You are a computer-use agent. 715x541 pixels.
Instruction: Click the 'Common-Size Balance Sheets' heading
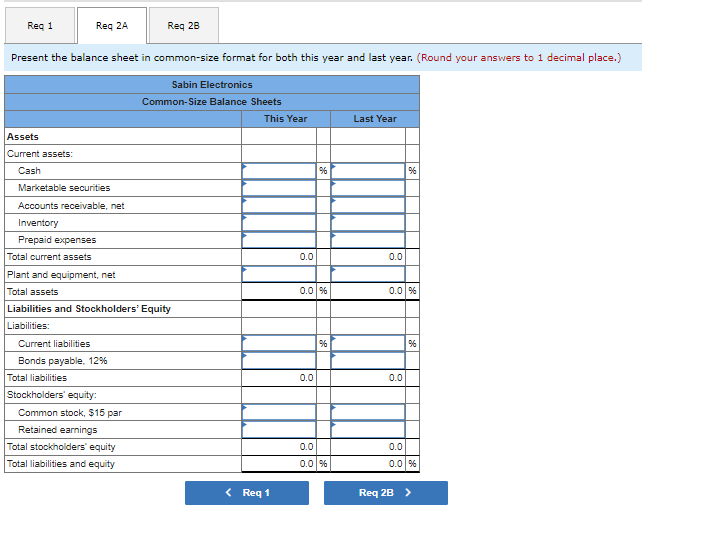click(212, 102)
